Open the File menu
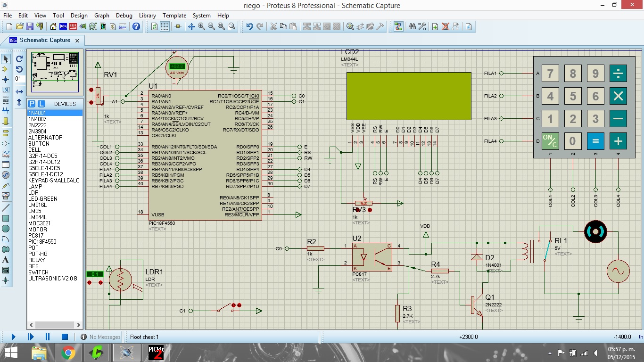This screenshot has width=644, height=362. click(x=8, y=15)
